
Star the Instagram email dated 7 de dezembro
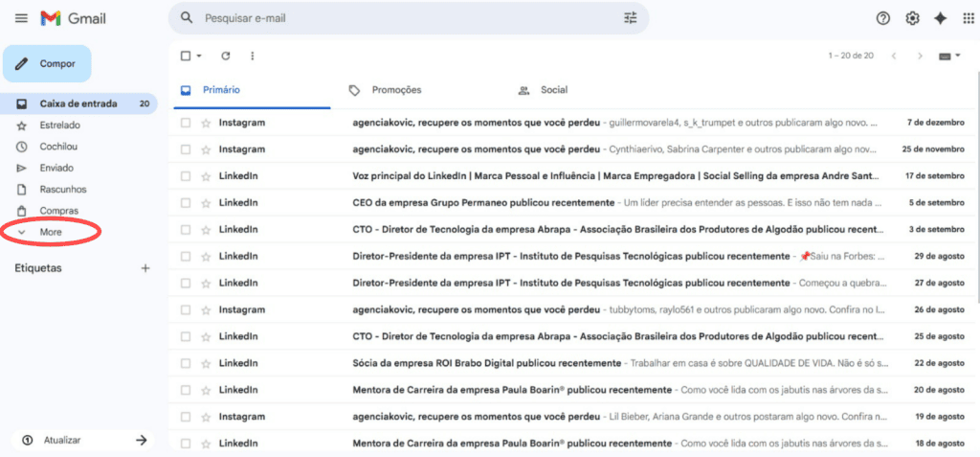(x=206, y=123)
